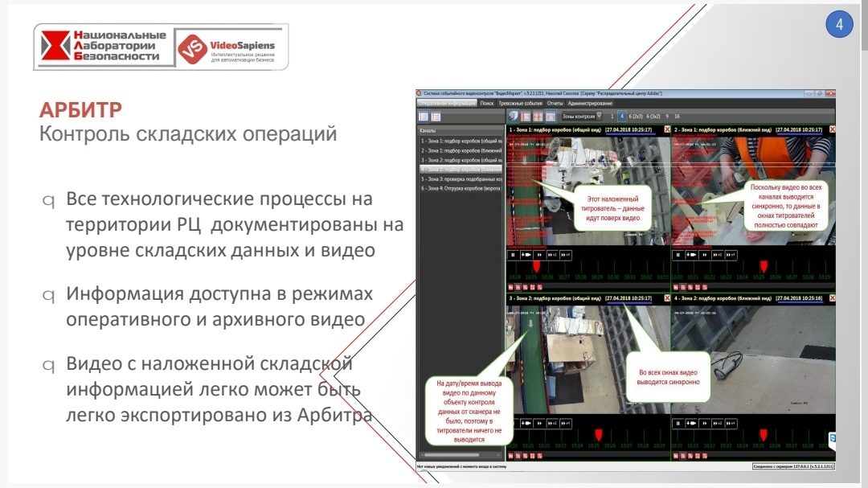Click the second list icon below Оперативная информация
The image size is (868, 488).
tap(436, 117)
